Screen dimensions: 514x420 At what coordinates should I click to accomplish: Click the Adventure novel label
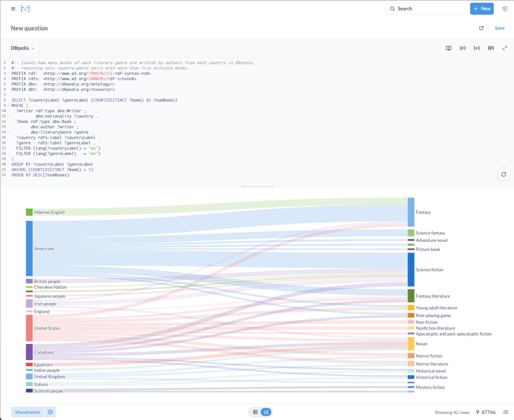coord(432,240)
